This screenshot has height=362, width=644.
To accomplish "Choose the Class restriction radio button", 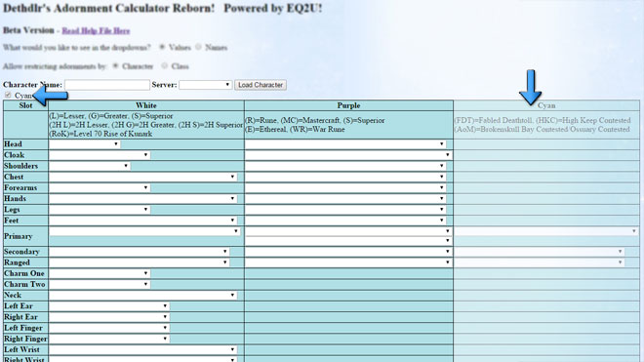I will pos(164,65).
